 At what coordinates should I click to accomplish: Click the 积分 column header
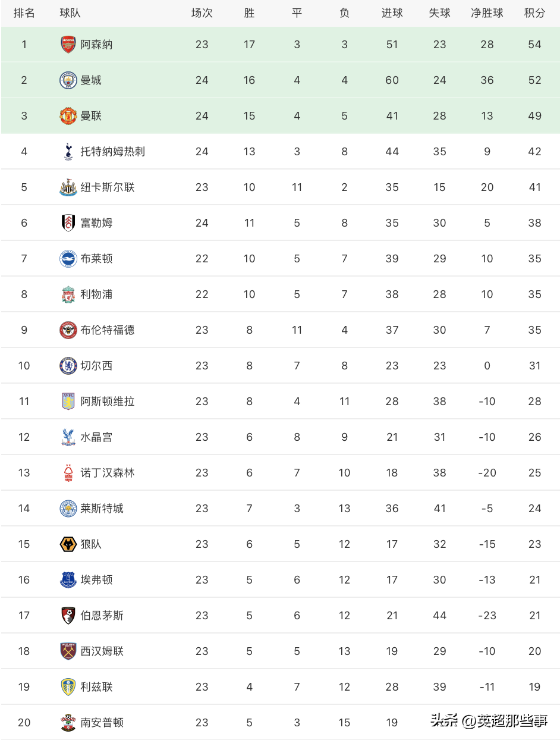534,13
